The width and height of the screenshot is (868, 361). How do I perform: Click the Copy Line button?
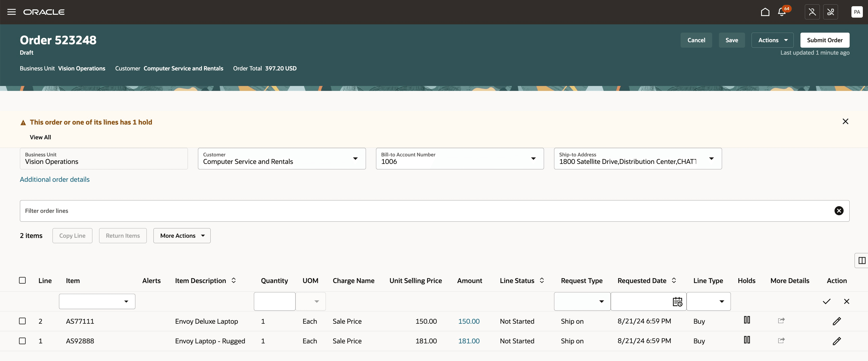pos(72,236)
